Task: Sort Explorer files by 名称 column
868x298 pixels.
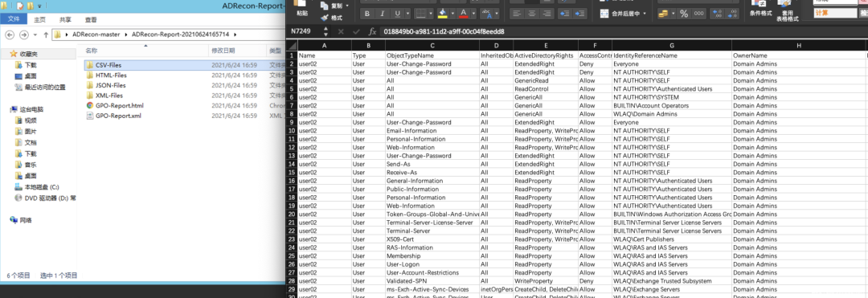Action: click(x=92, y=51)
